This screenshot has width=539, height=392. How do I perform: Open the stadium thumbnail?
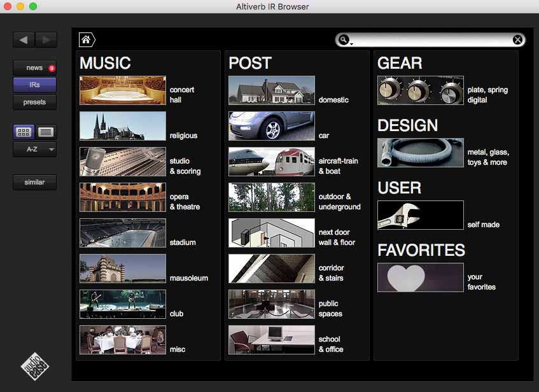[x=123, y=233]
